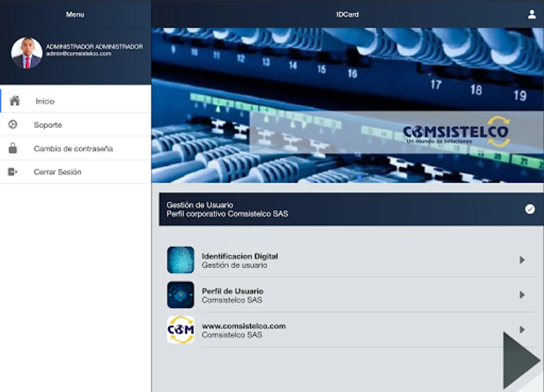
Task: Open Identificacion Digital list entry
Action: [x=351, y=260]
